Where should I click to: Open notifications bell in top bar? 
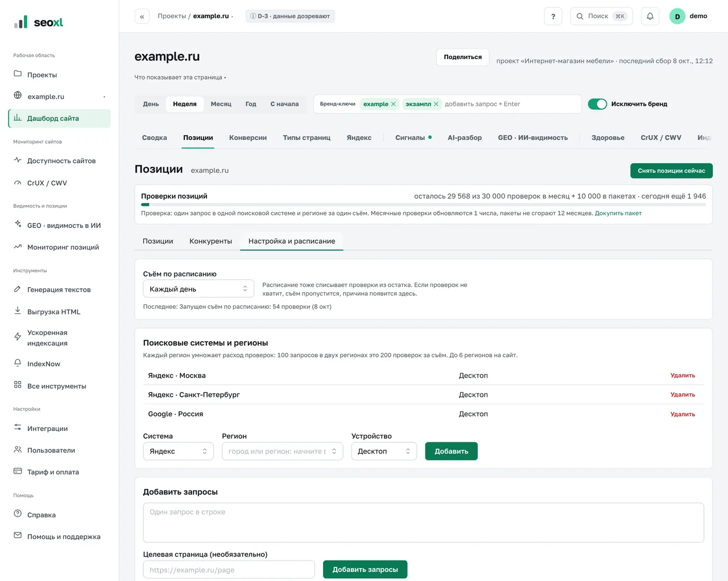coord(650,16)
